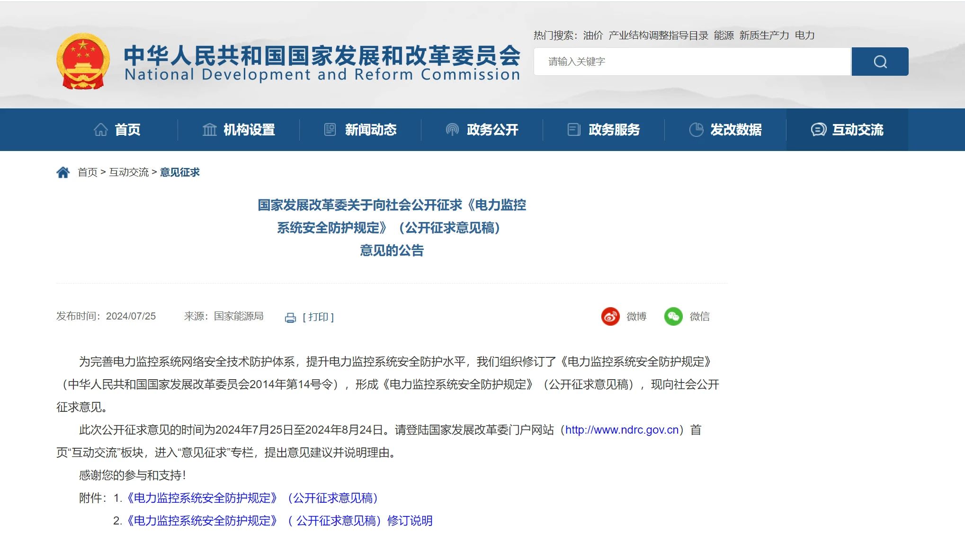Screen dimensions: 965x560
Task: Click the 油价 hot search term
Action: (593, 36)
